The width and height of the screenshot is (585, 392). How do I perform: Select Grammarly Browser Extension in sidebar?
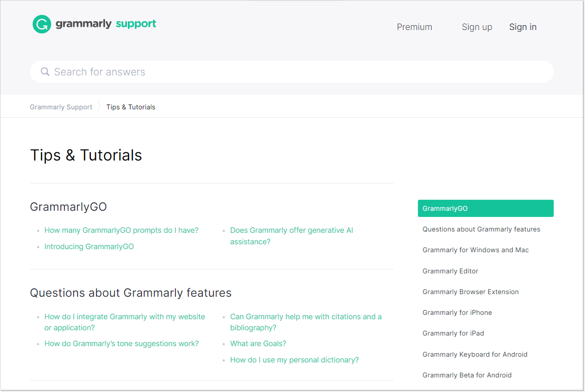coord(471,292)
